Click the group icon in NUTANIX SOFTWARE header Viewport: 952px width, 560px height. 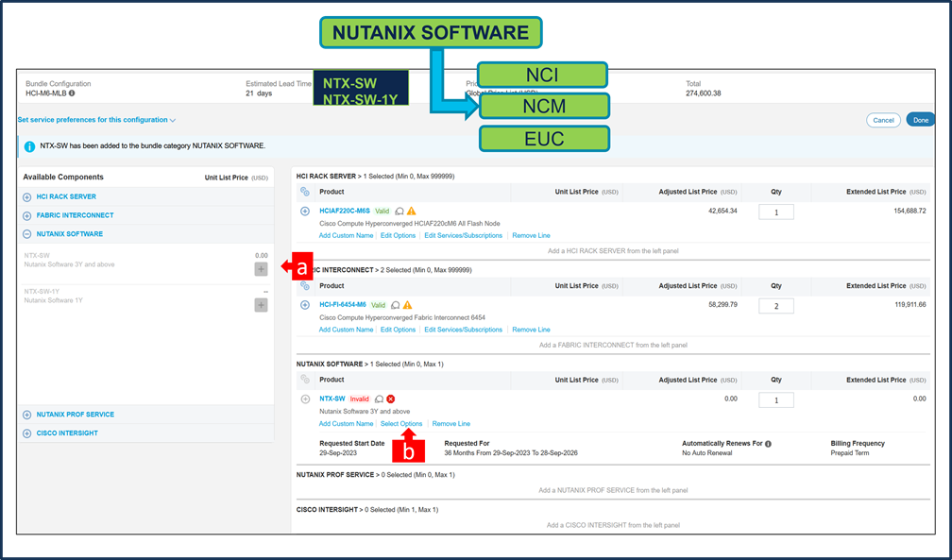click(x=305, y=380)
